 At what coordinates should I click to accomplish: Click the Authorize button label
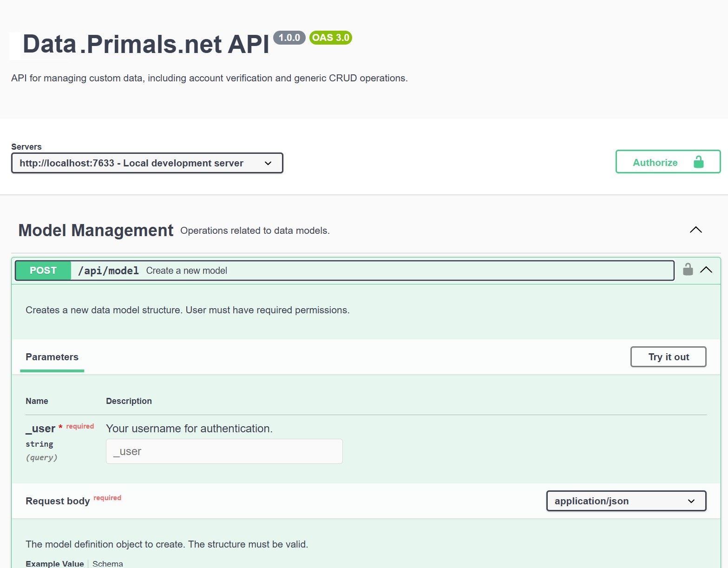[x=655, y=163]
